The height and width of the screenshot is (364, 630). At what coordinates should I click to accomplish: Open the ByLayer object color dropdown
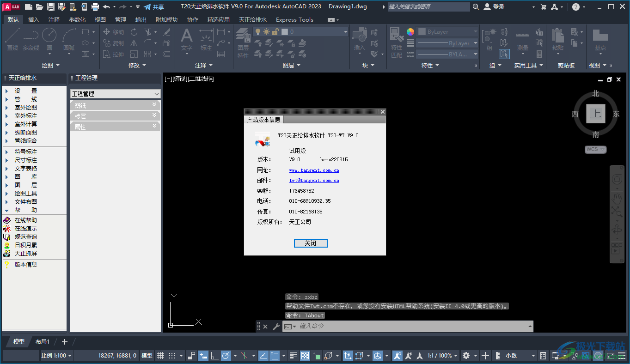[447, 32]
